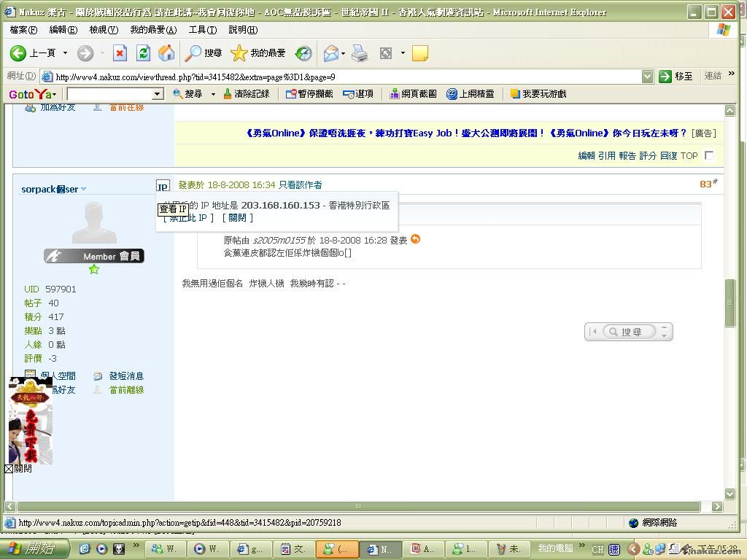
Task: Expand the address bar dropdown arrow
Action: click(647, 76)
